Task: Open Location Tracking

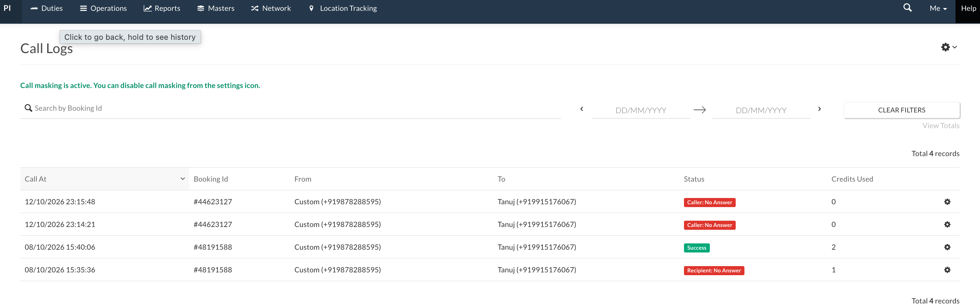Action: 343,8
